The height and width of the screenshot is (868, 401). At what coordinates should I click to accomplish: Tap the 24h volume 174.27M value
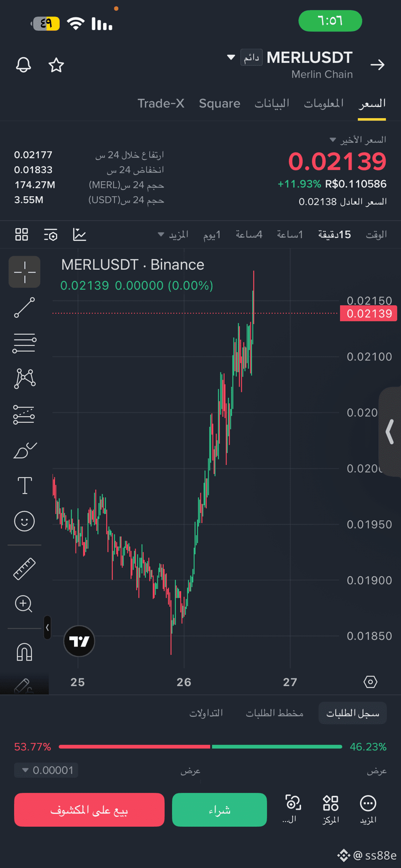[x=34, y=185]
